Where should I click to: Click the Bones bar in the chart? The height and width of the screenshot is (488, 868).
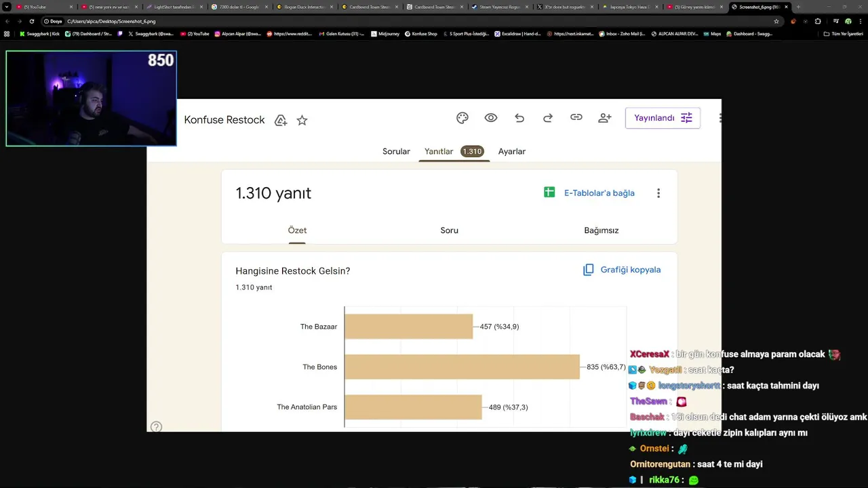(x=462, y=367)
